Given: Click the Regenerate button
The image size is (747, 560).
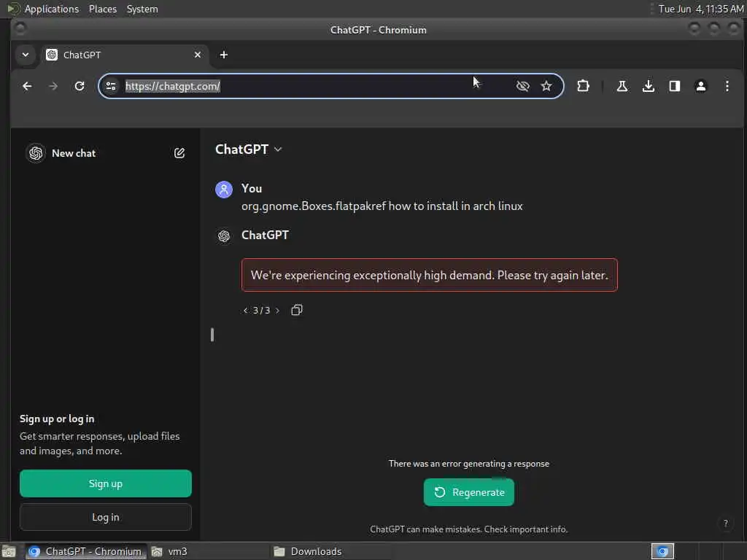Looking at the screenshot, I should tap(469, 492).
